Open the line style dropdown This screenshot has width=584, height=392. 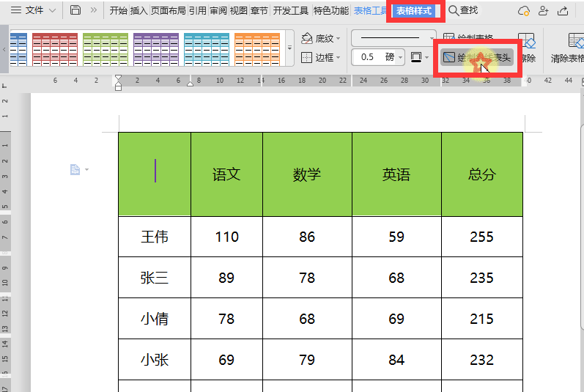(394, 37)
